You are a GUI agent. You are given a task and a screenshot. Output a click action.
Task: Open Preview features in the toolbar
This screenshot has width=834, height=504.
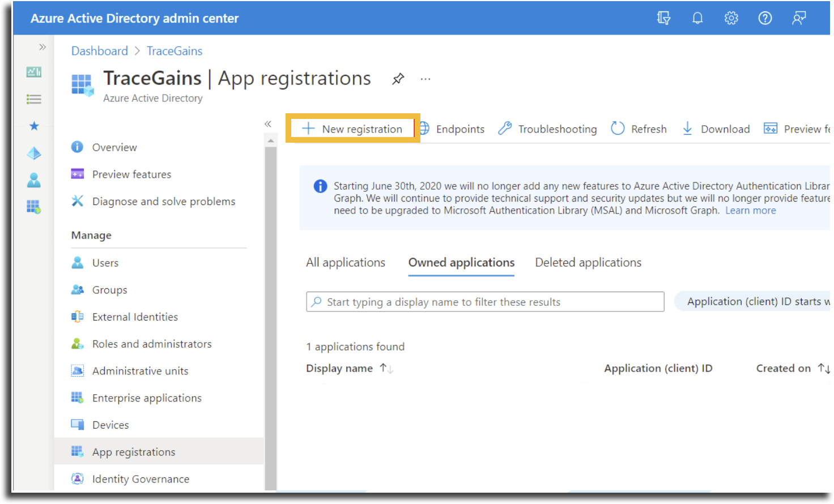point(797,129)
